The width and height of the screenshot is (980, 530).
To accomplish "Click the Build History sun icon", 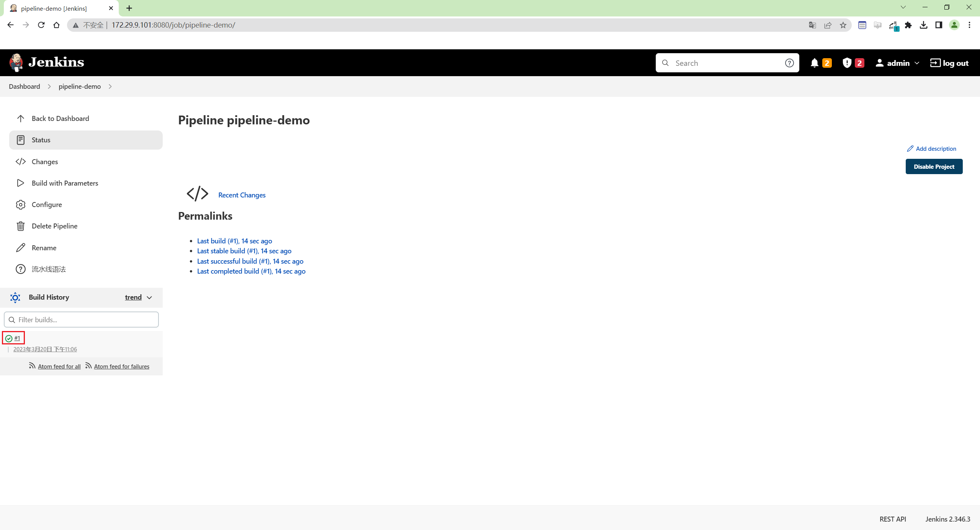I will point(15,297).
